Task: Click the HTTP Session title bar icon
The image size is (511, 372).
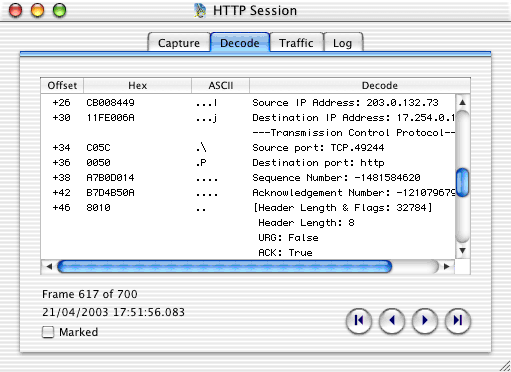Action: click(200, 11)
